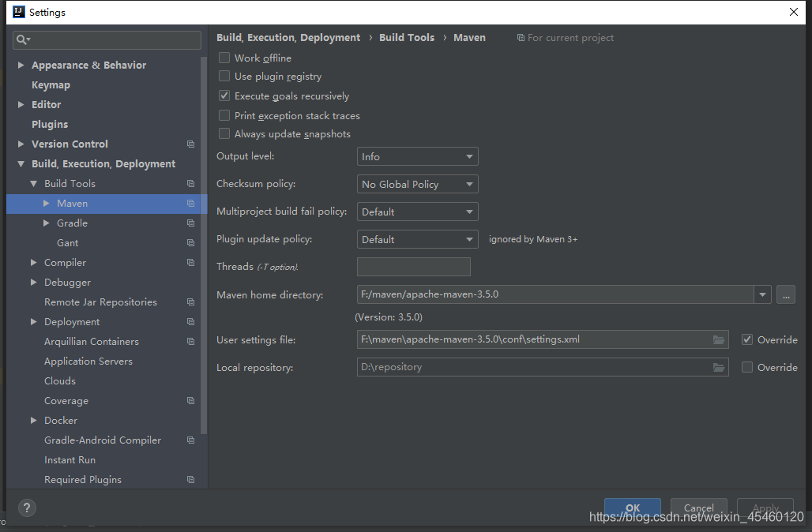The height and width of the screenshot is (532, 812).
Task: Click project-level icon beside Gradle
Action: click(x=190, y=223)
